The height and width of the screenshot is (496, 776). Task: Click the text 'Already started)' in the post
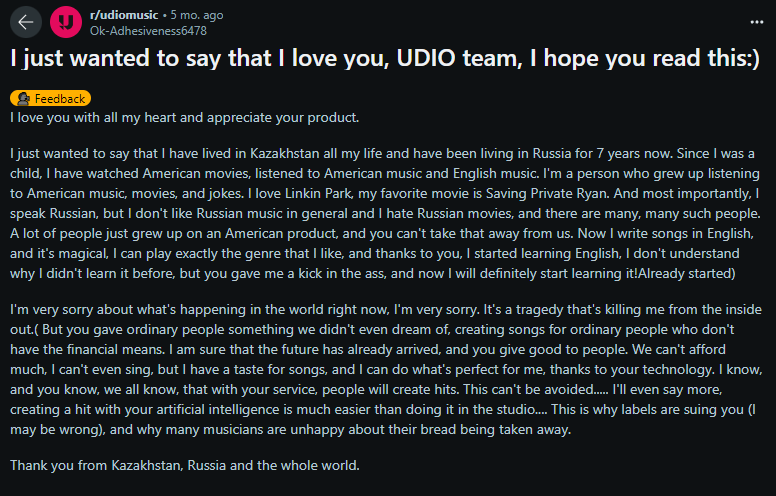coord(687,274)
